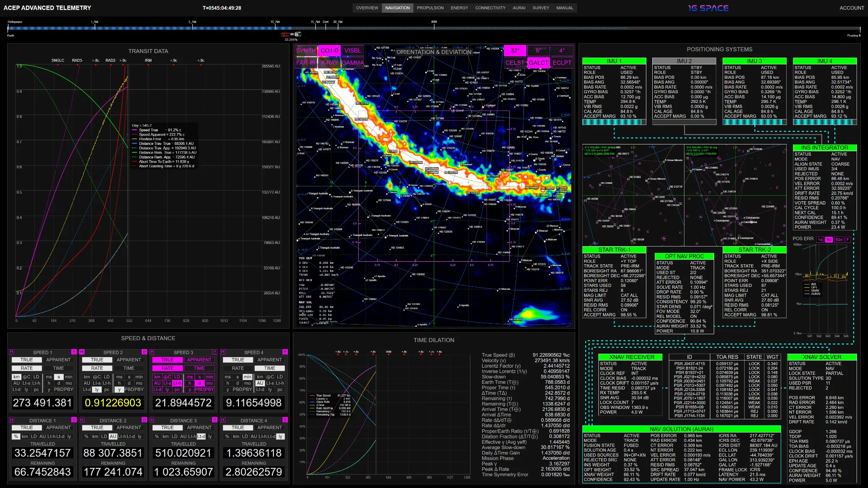Click the IMU 1 accept margin bar

(615, 122)
